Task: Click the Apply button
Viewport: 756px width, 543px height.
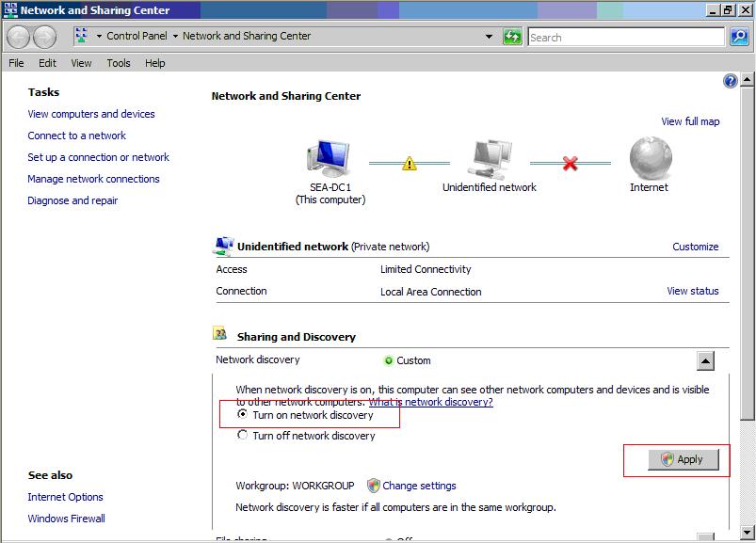Action: click(x=684, y=459)
